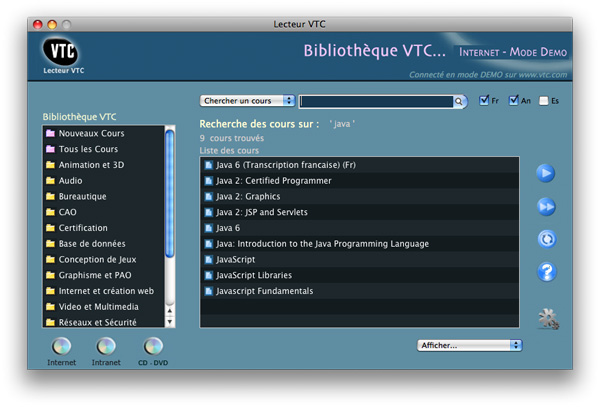This screenshot has width=600, height=407.
Task: Click the Nouveaux Cours pink folder icon
Action: tap(50, 133)
